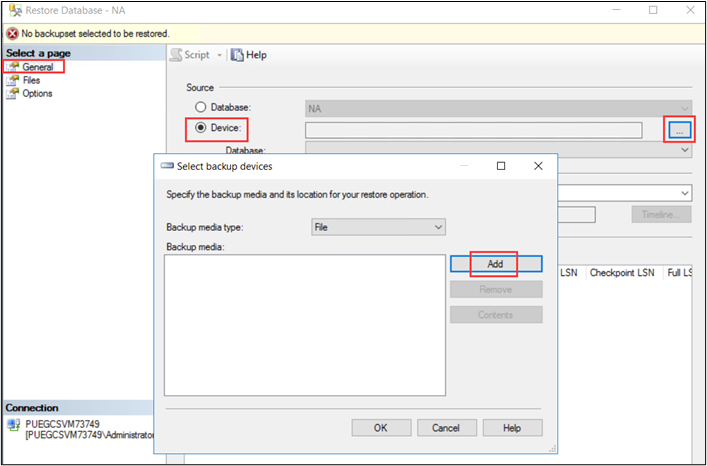Expand the Script dropdown arrow
707x466 pixels.
point(220,55)
